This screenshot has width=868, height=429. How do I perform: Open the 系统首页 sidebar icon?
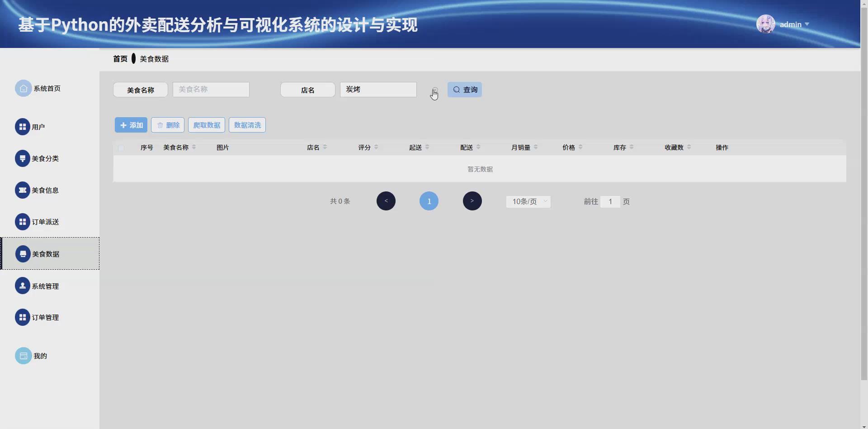pos(23,88)
